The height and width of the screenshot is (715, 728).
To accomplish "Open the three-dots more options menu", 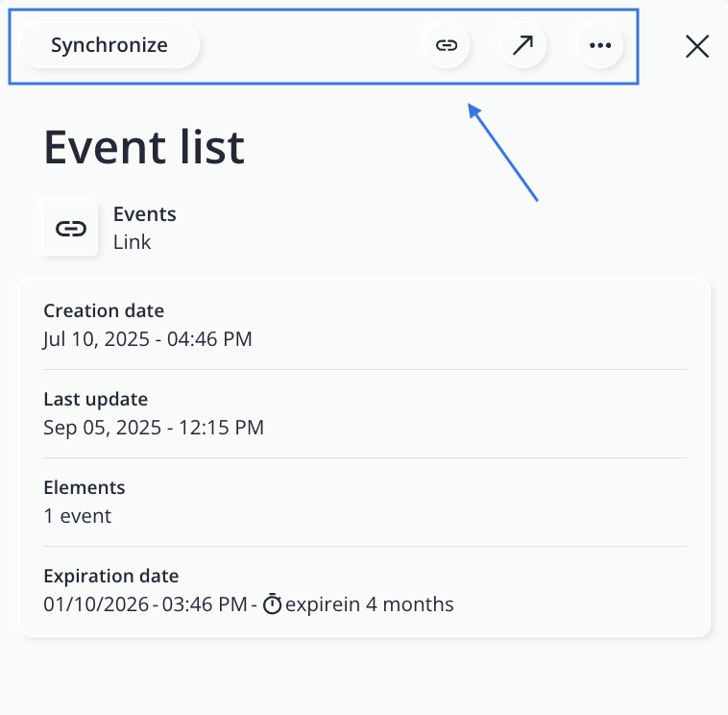I will coord(600,45).
